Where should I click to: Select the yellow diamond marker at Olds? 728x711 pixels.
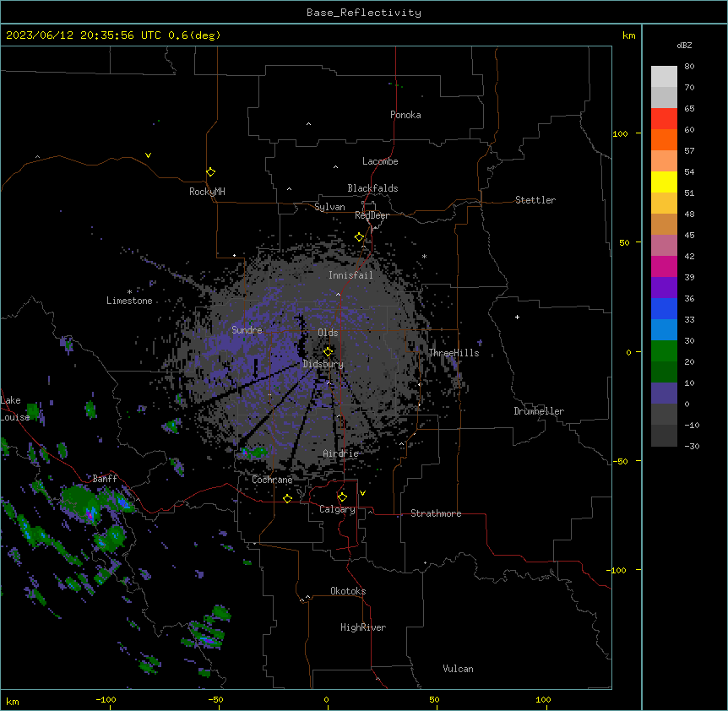[x=328, y=351]
